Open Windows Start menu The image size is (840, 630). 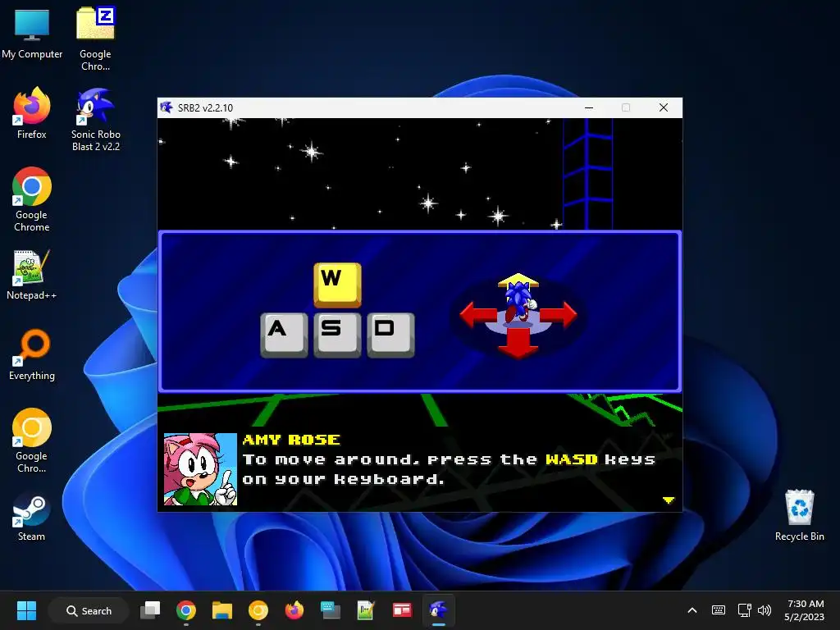click(x=26, y=610)
